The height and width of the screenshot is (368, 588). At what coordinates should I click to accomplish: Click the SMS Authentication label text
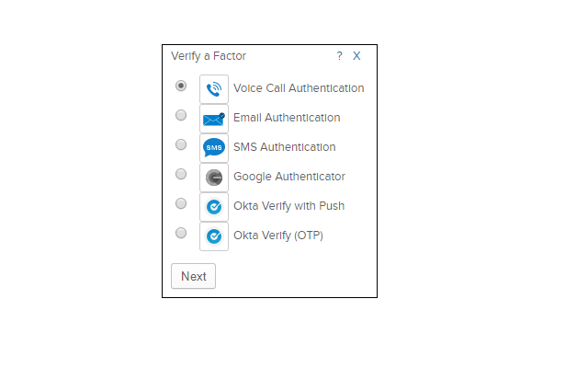(284, 147)
